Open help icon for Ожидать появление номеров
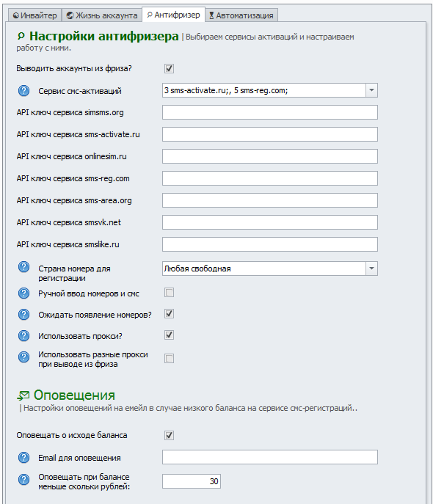The height and width of the screenshot is (504, 433). point(23,314)
